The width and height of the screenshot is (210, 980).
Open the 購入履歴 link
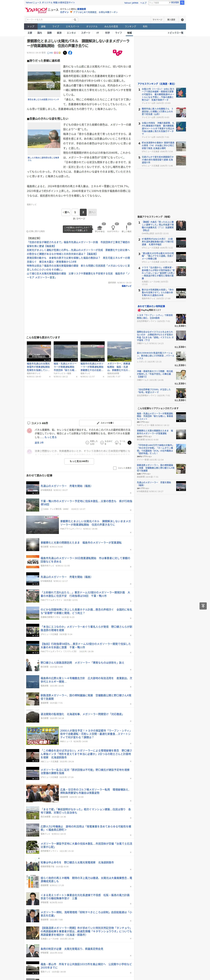(171, 19)
